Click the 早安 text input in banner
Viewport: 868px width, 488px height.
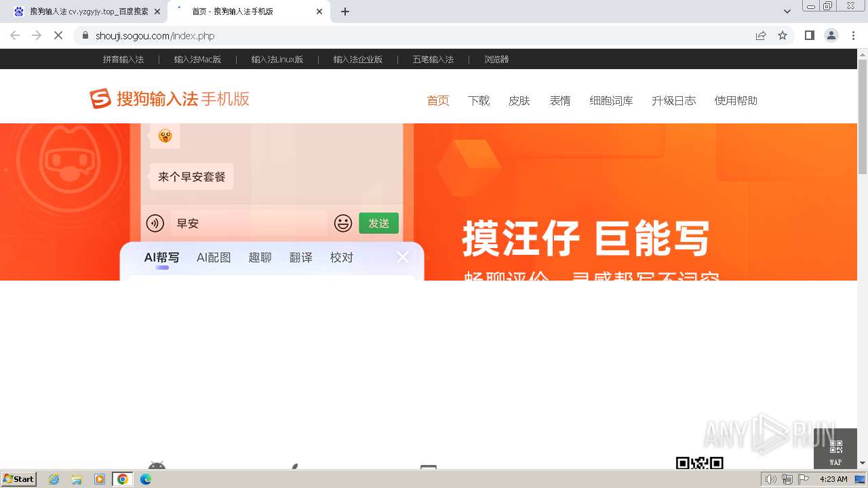click(x=248, y=223)
